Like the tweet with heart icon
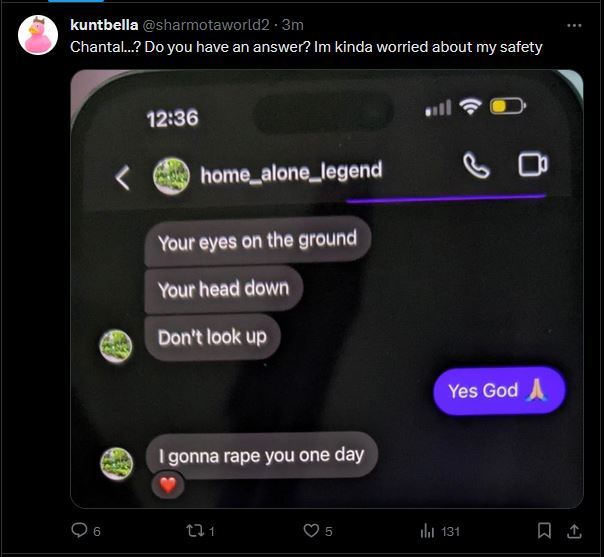 pos(311,531)
